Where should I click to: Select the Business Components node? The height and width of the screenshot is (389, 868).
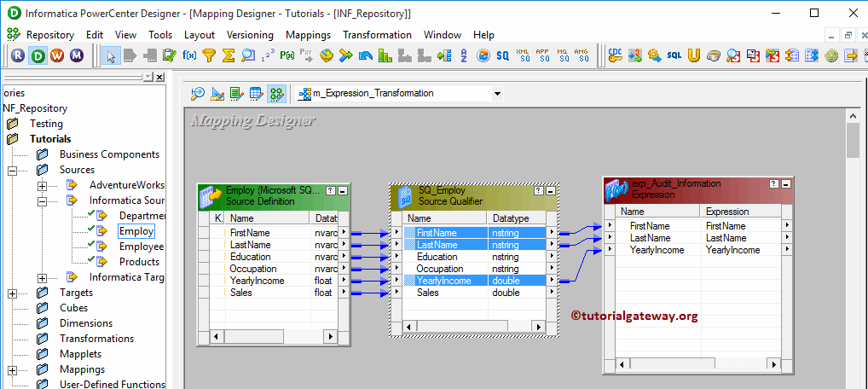[110, 154]
